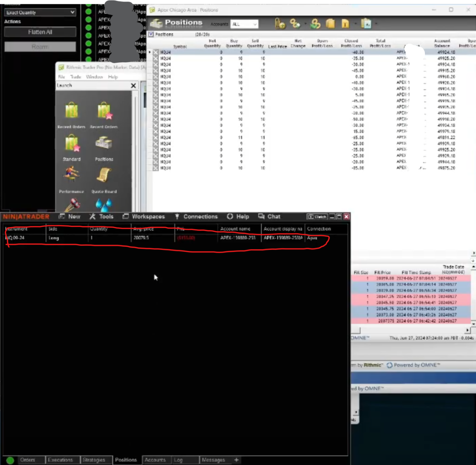Open the Accounts ALL dropdown
The image size is (476, 465).
point(244,24)
